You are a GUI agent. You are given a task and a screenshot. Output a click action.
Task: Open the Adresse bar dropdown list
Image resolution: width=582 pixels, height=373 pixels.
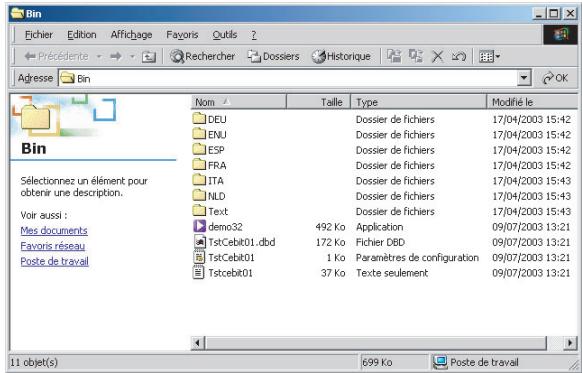[x=524, y=78]
